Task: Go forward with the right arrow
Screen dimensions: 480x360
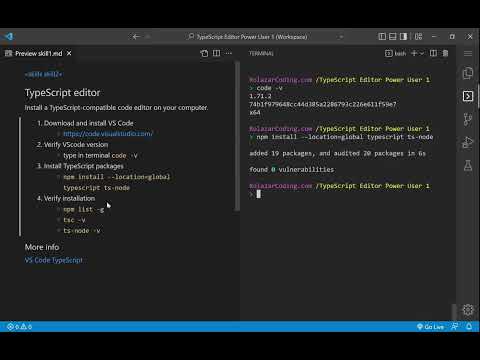Action: (x=148, y=37)
